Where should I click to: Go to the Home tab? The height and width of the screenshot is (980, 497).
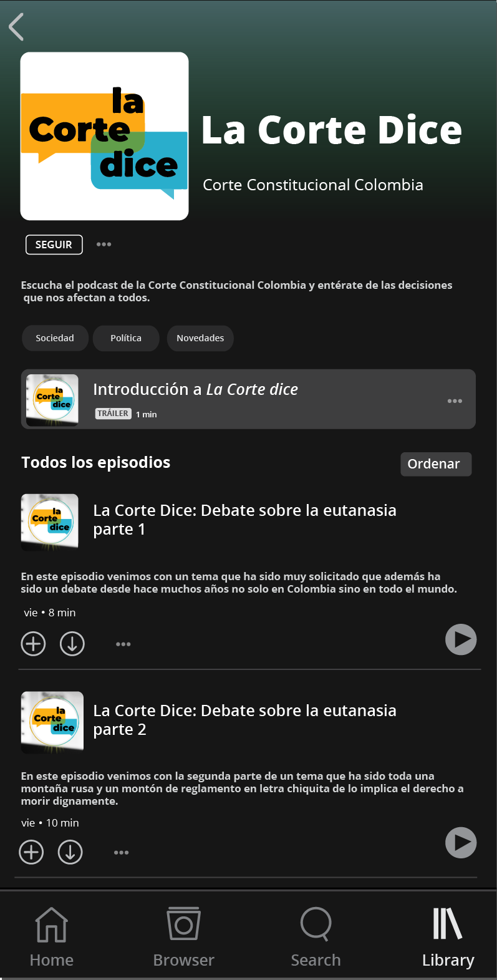(52, 937)
